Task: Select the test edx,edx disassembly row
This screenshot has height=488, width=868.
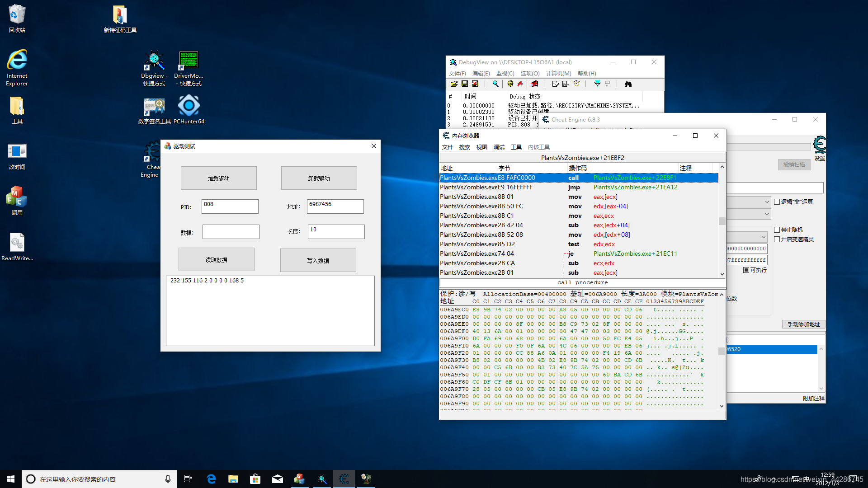Action: point(579,244)
